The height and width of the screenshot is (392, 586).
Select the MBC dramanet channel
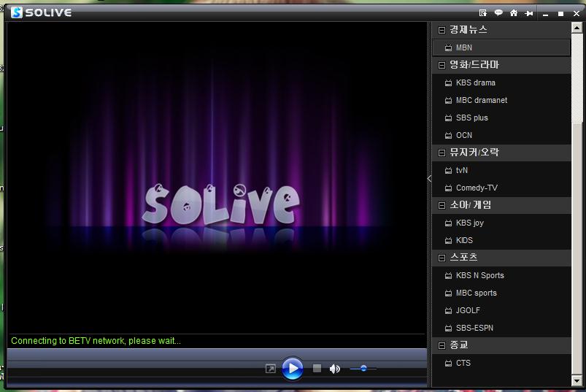pyautogui.click(x=501, y=100)
